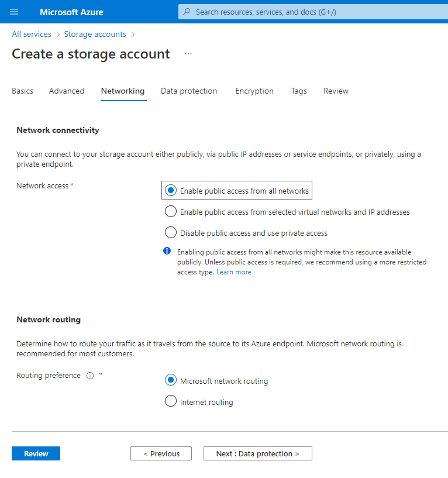Screen dimensions: 448x478
Task: Select Internet routing option
Action: [x=199, y=401]
